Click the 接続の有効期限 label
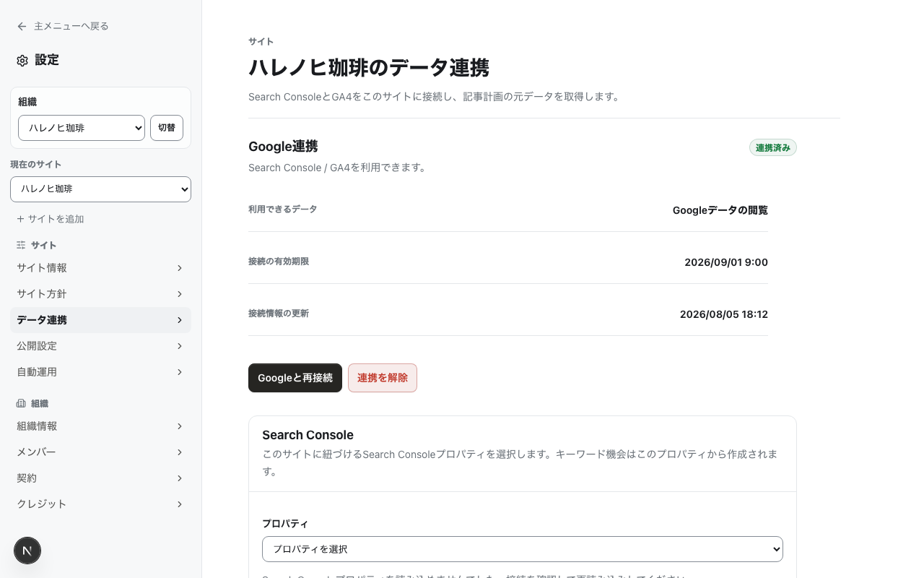Image resolution: width=924 pixels, height=578 pixels. 279,262
